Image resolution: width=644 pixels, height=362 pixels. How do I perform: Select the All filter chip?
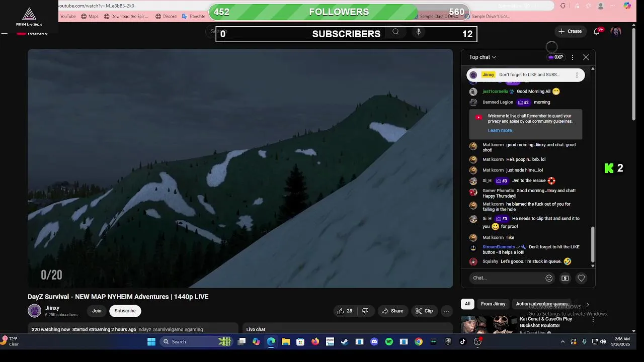(x=467, y=304)
